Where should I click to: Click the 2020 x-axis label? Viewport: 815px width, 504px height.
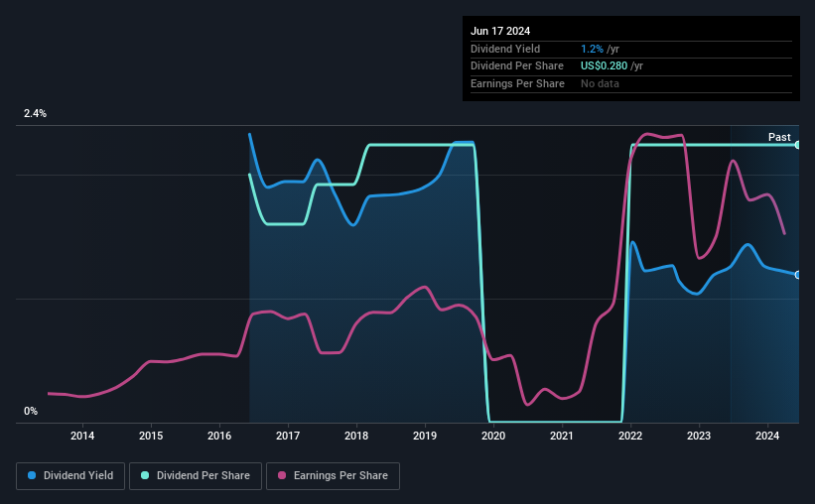(x=493, y=436)
